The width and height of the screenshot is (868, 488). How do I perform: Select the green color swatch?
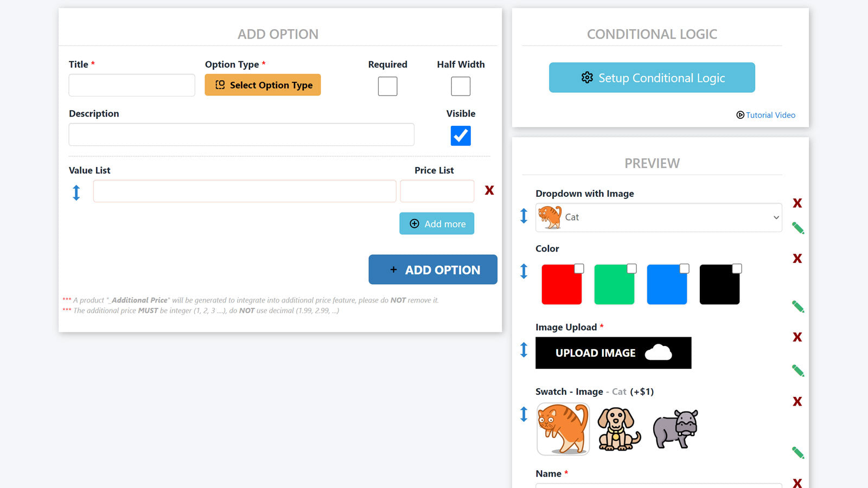614,285
